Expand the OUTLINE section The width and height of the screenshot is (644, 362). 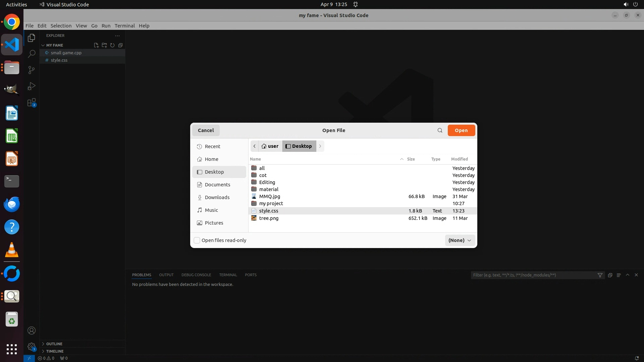point(54,344)
